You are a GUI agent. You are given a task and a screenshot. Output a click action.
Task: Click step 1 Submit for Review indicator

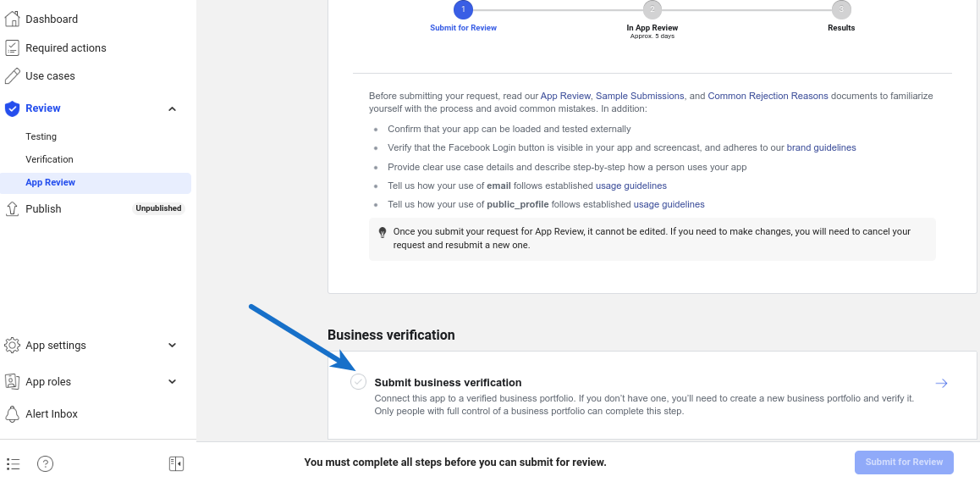coord(463,10)
